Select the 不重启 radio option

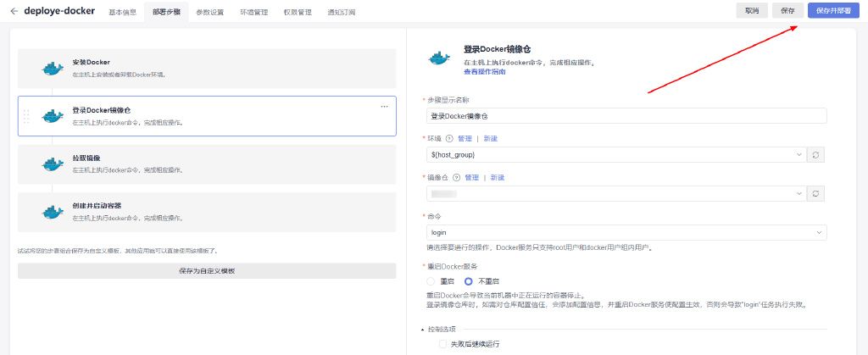pos(468,281)
